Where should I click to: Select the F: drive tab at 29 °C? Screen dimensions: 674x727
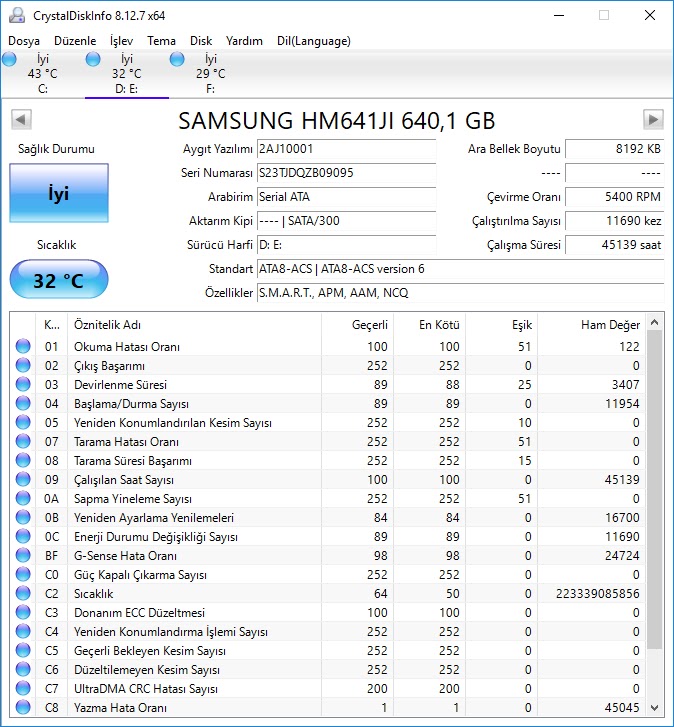pos(210,73)
